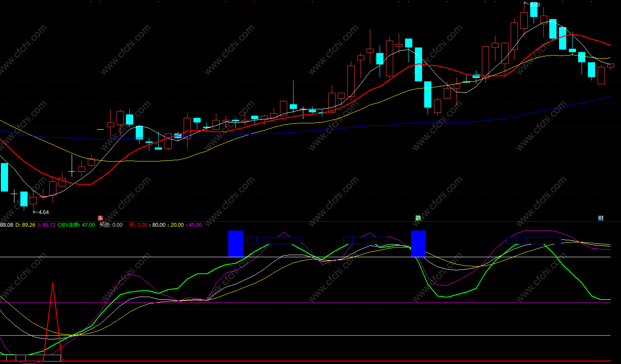Select the yellow 20.00 reference value
This screenshot has width=621, height=364.
[177, 225]
